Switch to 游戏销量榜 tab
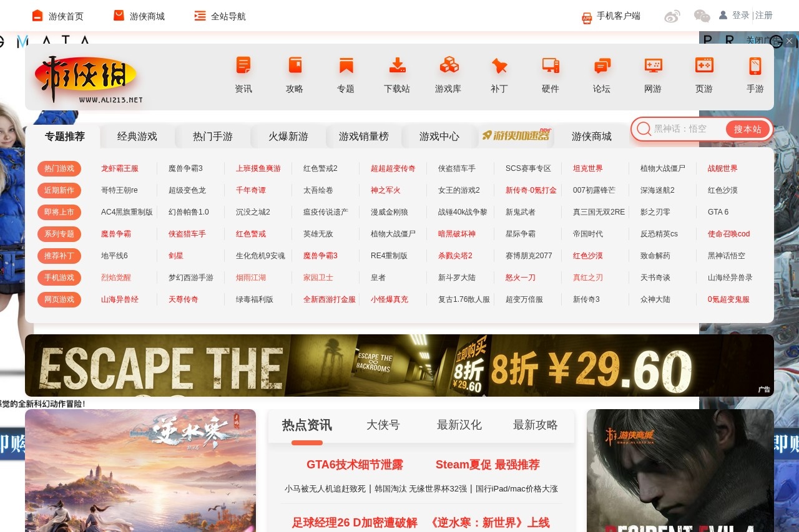Image resolution: width=799 pixels, height=532 pixels. click(364, 136)
